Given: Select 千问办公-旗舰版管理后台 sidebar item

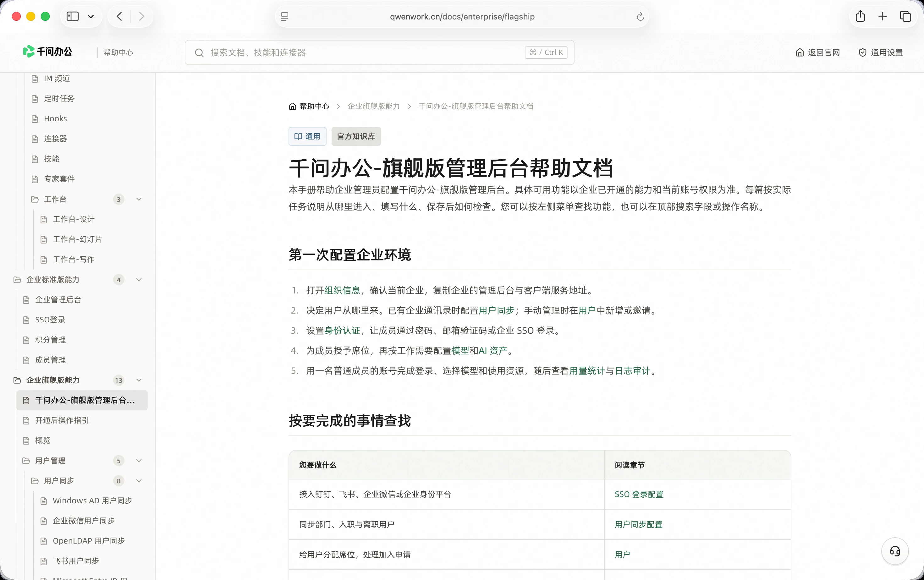Looking at the screenshot, I should tap(82, 401).
